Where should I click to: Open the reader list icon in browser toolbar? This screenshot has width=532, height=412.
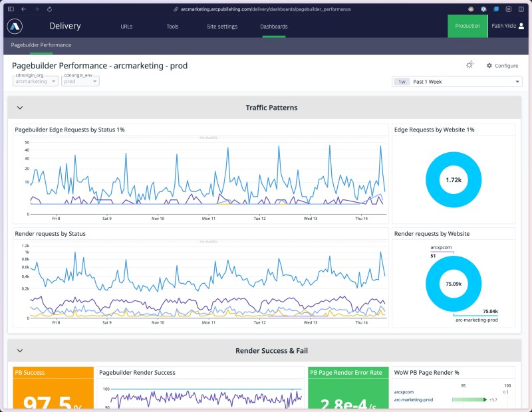point(509,9)
